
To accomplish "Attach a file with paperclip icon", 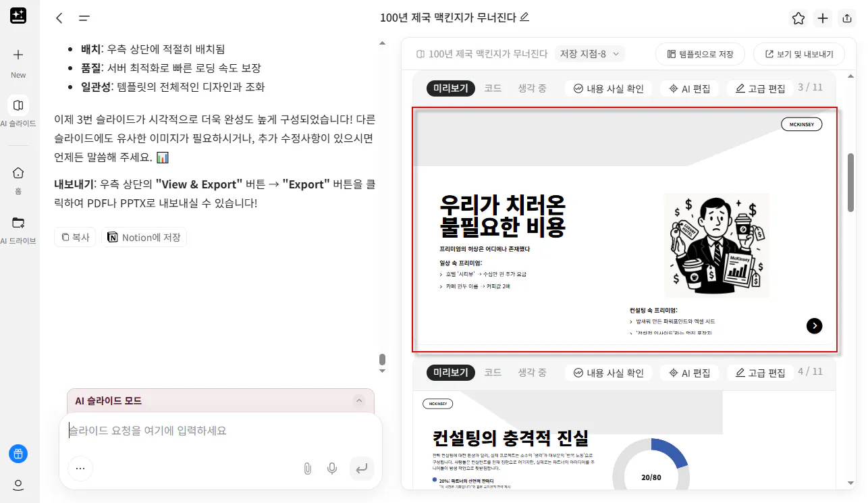I will tap(307, 468).
